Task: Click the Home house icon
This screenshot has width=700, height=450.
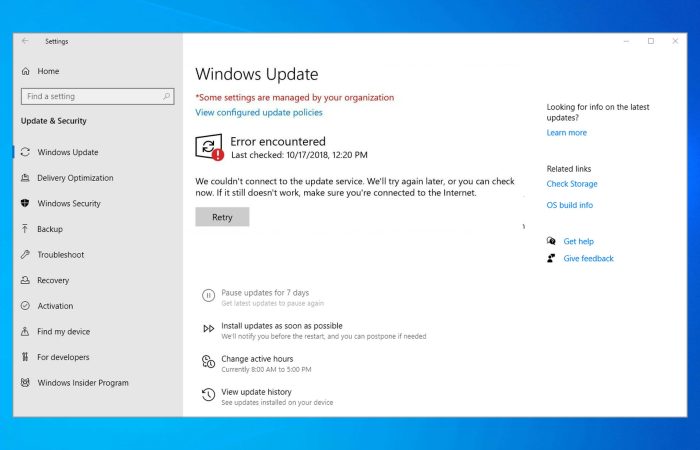Action: (25, 71)
